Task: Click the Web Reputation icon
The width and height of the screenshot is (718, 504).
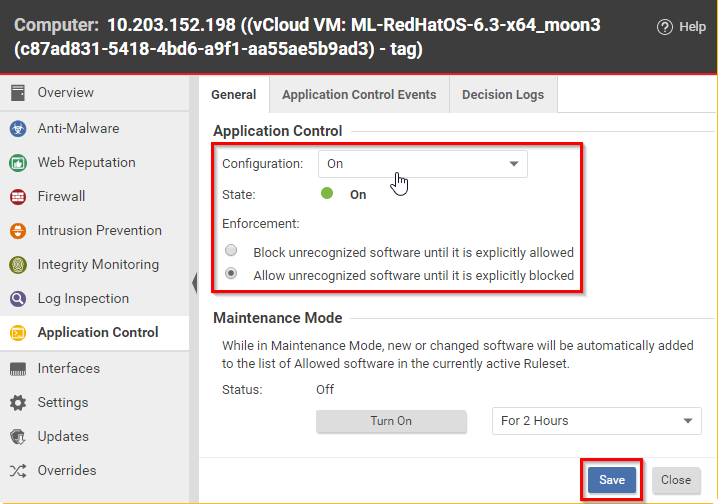Action: [x=17, y=163]
